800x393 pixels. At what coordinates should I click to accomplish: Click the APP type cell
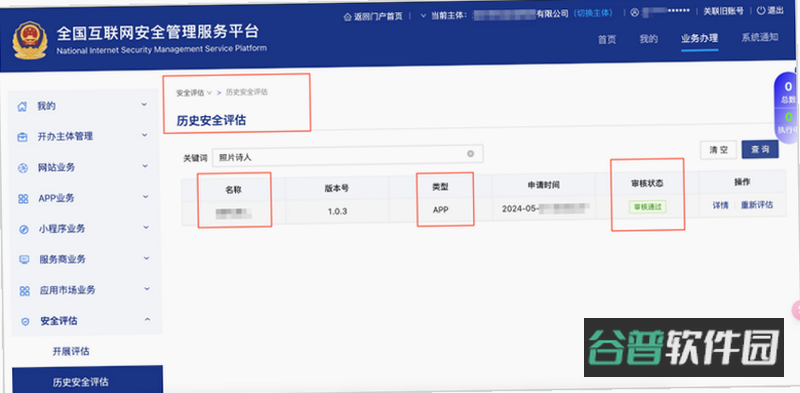(x=440, y=209)
